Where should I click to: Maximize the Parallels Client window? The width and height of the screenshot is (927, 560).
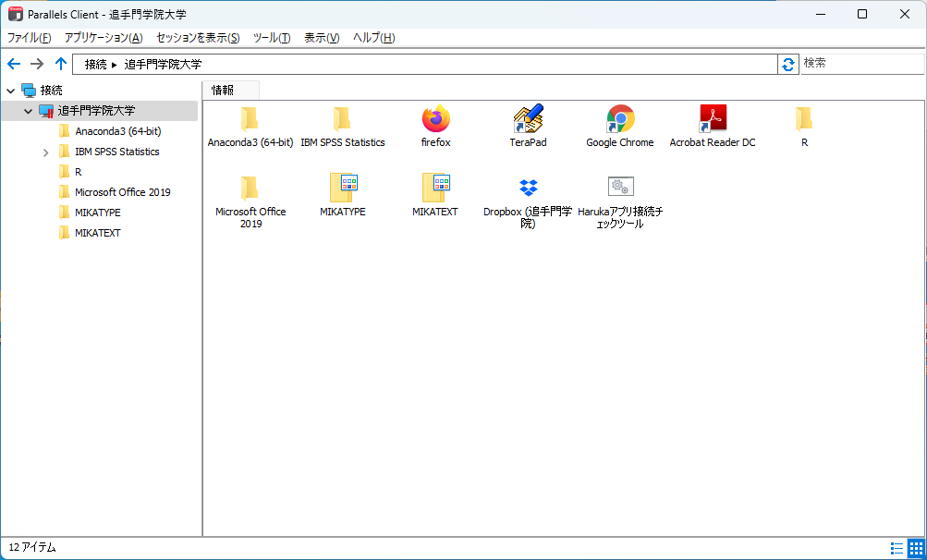click(x=862, y=14)
